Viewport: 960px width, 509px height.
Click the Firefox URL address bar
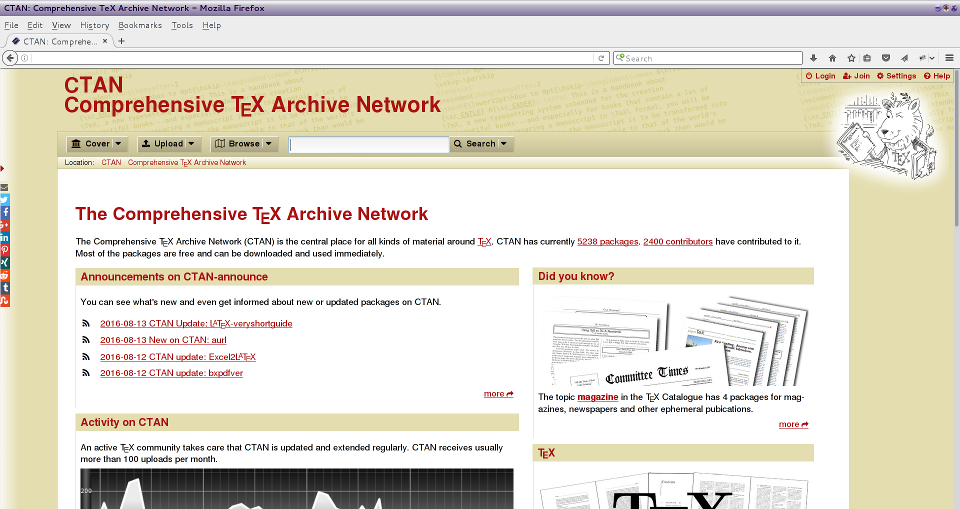(312, 58)
